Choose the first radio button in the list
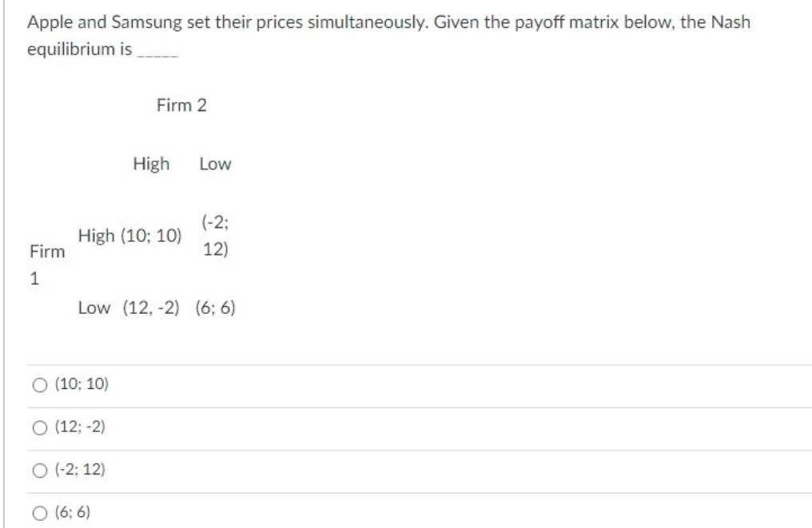 click(x=39, y=384)
